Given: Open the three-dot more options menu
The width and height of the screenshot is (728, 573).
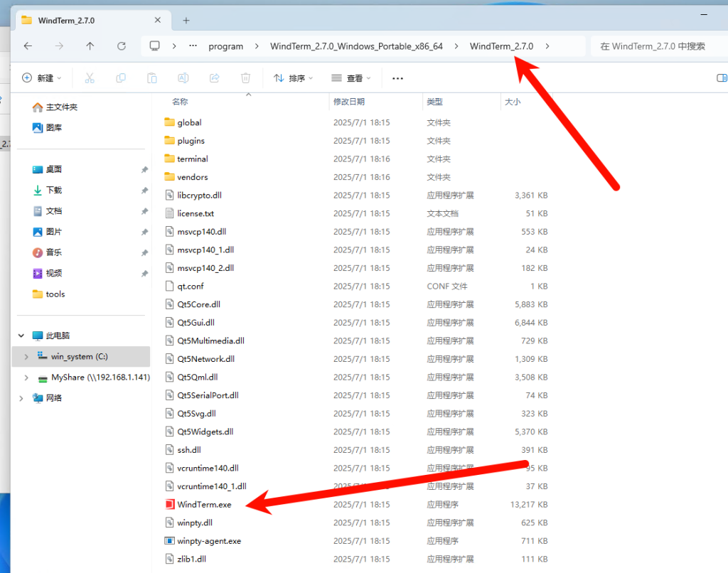Looking at the screenshot, I should pyautogui.click(x=397, y=78).
